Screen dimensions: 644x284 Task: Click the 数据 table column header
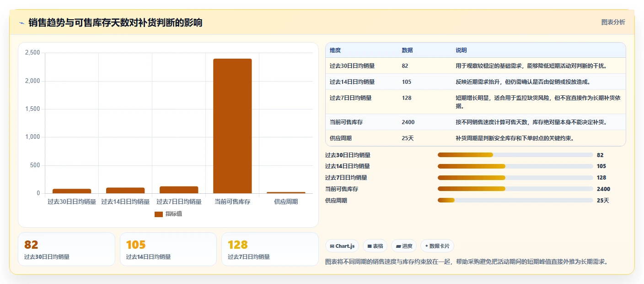tap(407, 50)
